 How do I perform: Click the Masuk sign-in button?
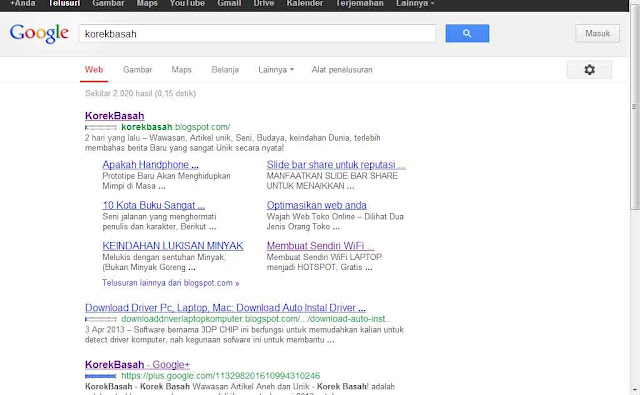click(598, 33)
